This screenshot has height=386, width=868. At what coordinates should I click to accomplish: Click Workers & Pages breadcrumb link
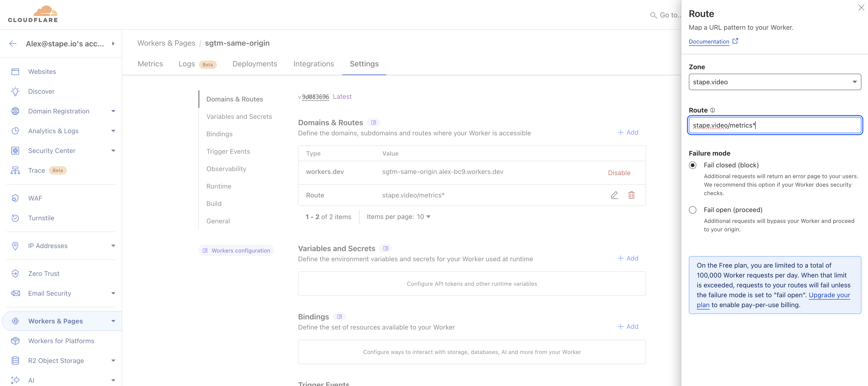click(x=166, y=43)
